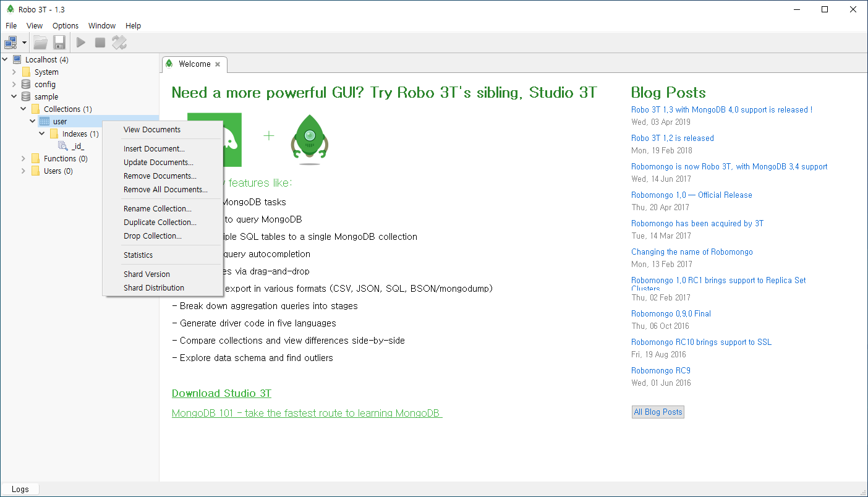Open 'Robo 3T 1.2 is released' post

pyautogui.click(x=673, y=138)
